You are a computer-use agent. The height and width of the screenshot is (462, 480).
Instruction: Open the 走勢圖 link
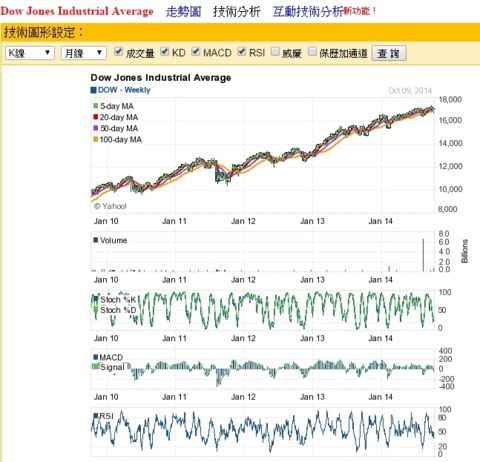tap(183, 12)
